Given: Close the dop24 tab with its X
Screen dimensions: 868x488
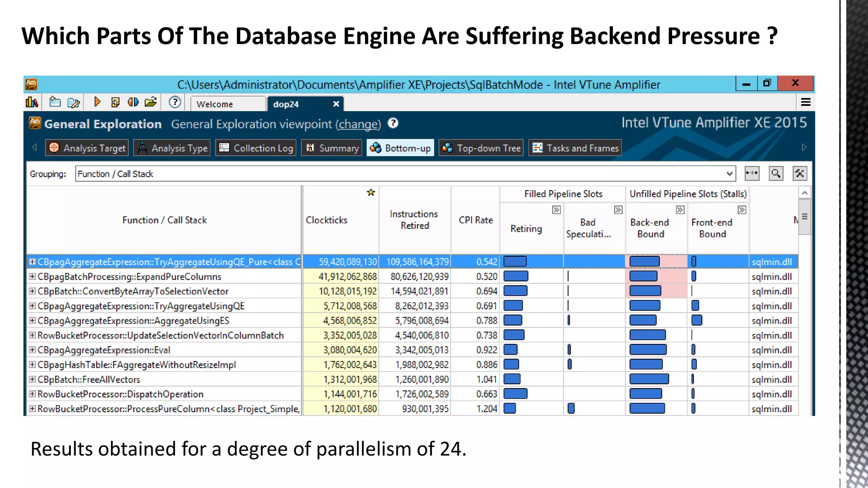Looking at the screenshot, I should tap(336, 104).
